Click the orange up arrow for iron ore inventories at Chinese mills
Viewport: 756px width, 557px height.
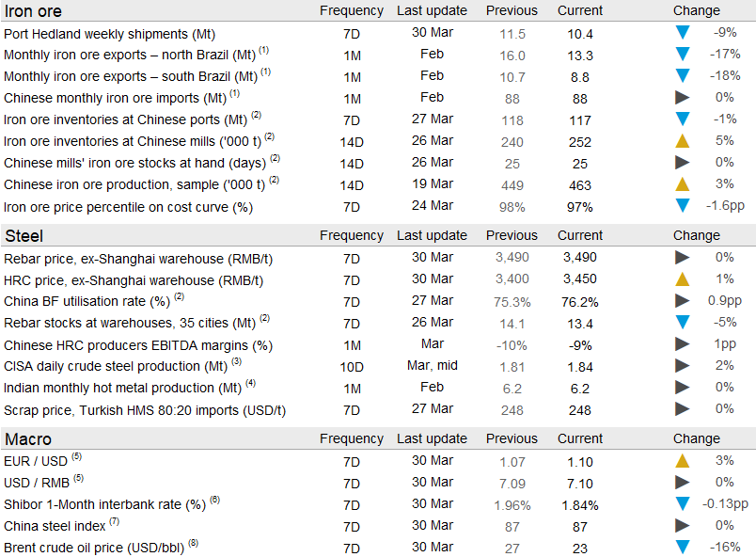(x=683, y=141)
